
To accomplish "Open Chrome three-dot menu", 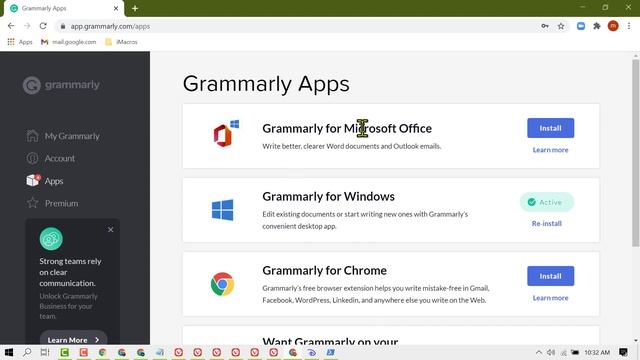I will click(x=629, y=26).
